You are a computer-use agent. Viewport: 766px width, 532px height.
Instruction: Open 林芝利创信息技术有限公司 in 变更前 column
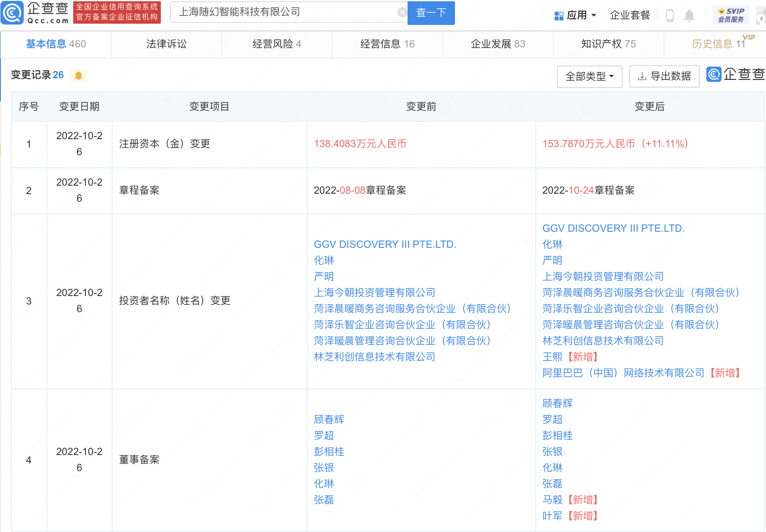tap(375, 357)
